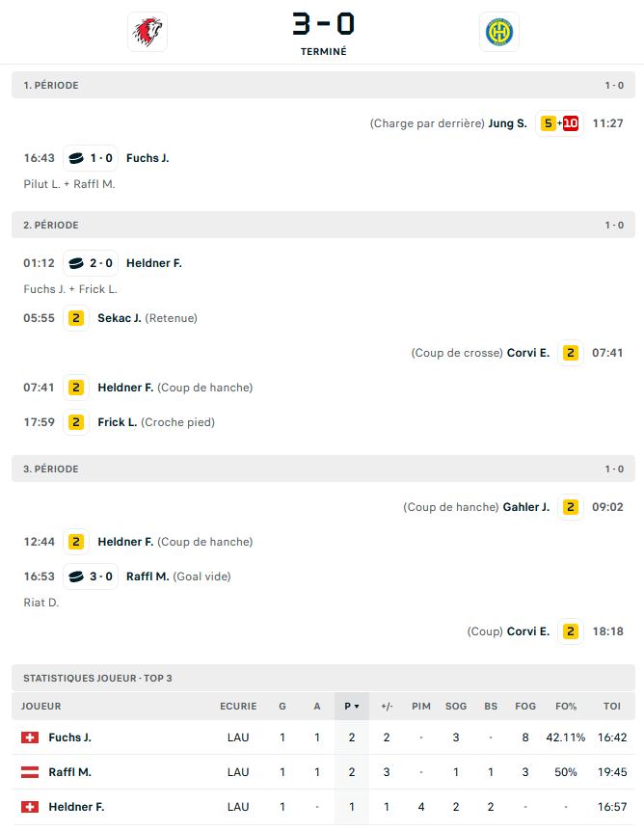The height and width of the screenshot is (831, 644).
Task: Click Gahler J. 2-minute penalty badge
Action: pyautogui.click(x=571, y=507)
